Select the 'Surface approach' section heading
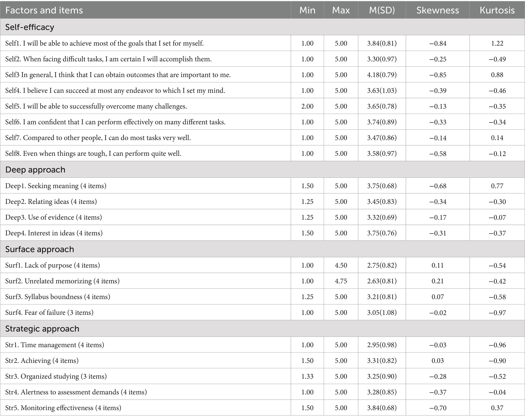The height and width of the screenshot is (420, 525). [40, 249]
